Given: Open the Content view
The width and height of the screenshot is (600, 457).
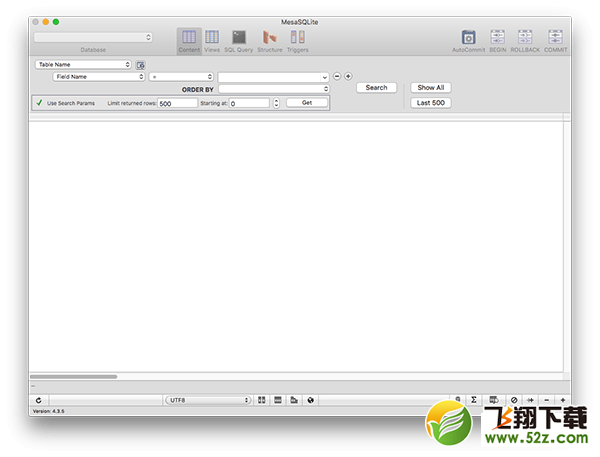Looking at the screenshot, I should [189, 41].
